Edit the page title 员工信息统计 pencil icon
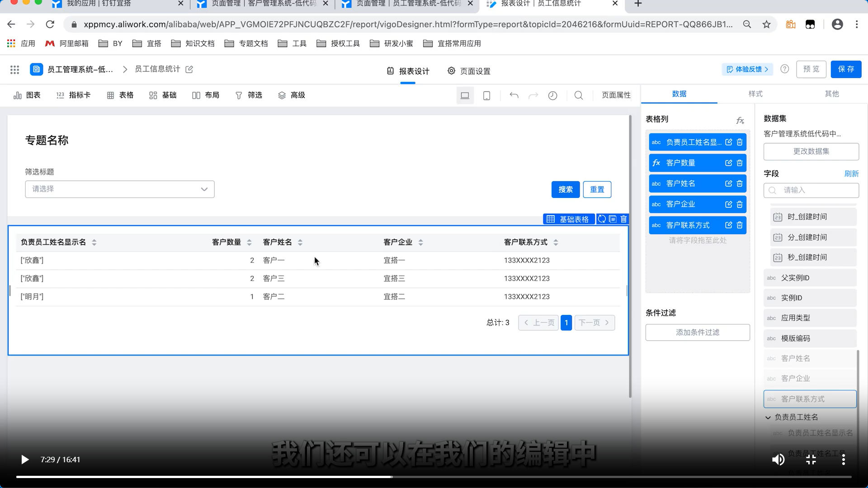Image resolution: width=868 pixels, height=488 pixels. [x=189, y=69]
